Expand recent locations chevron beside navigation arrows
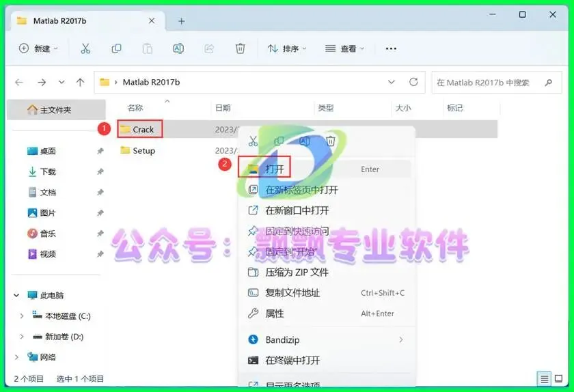The width and height of the screenshot is (574, 392). 61,82
